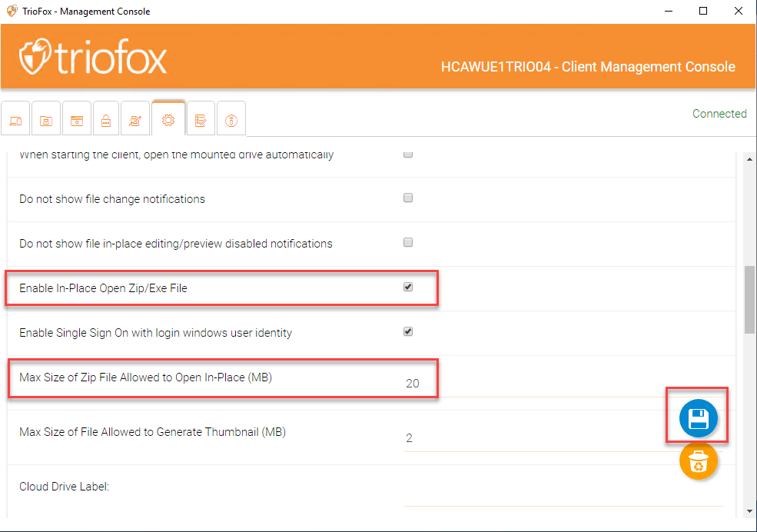Click the scrollbar down arrow
The width and height of the screenshot is (757, 532).
[749, 511]
